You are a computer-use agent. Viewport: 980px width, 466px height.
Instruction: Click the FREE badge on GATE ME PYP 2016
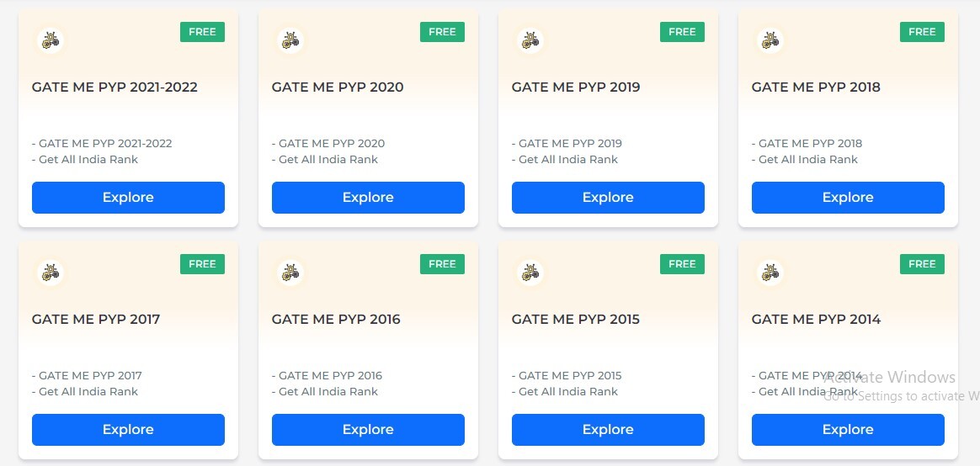(x=443, y=264)
